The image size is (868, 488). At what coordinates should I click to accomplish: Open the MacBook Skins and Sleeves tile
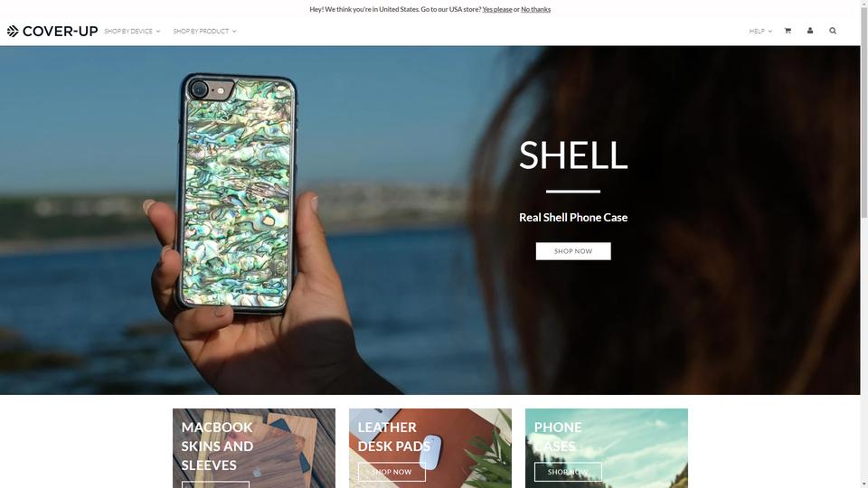pos(253,448)
